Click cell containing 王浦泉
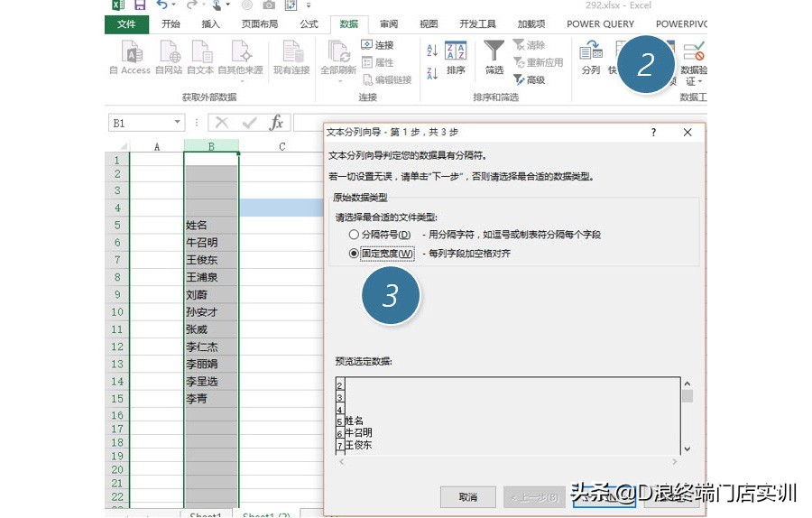This screenshot has width=812, height=518. pos(211,277)
